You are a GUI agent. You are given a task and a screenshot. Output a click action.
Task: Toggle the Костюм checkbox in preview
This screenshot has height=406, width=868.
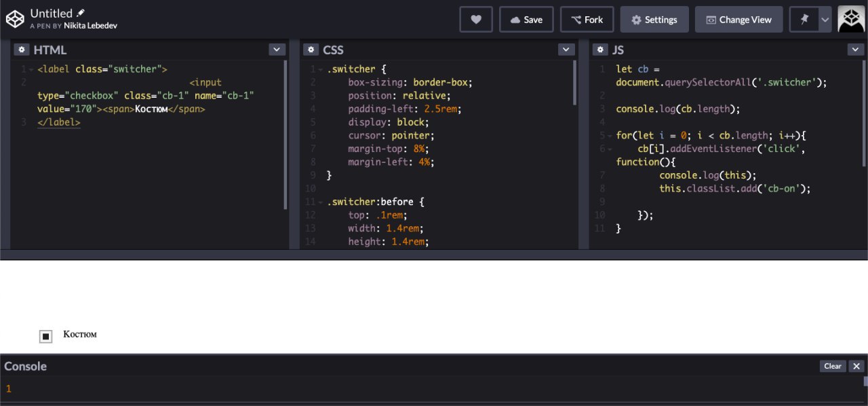tap(45, 336)
